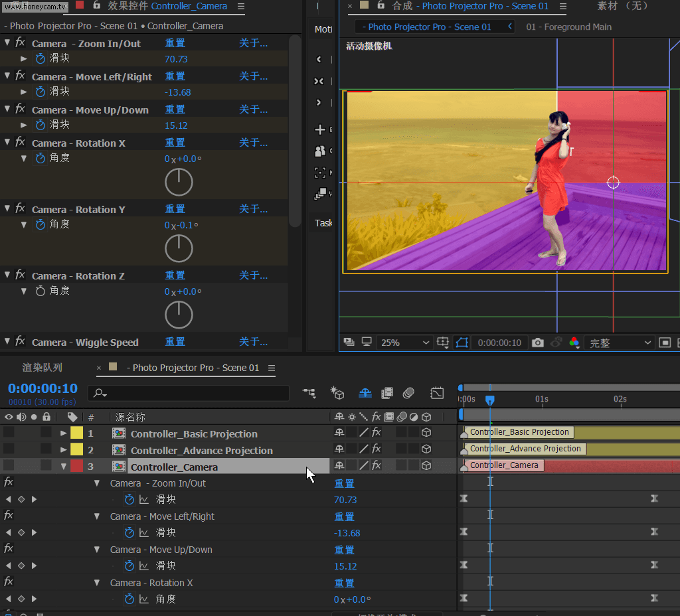
Task: Open the 01 - Foreground Main tab
Action: [568, 27]
